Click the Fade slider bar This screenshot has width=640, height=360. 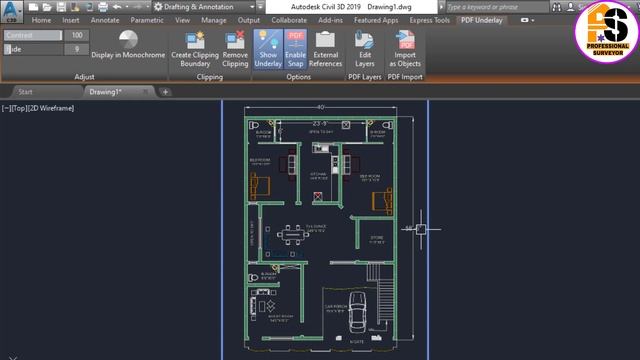click(x=33, y=49)
